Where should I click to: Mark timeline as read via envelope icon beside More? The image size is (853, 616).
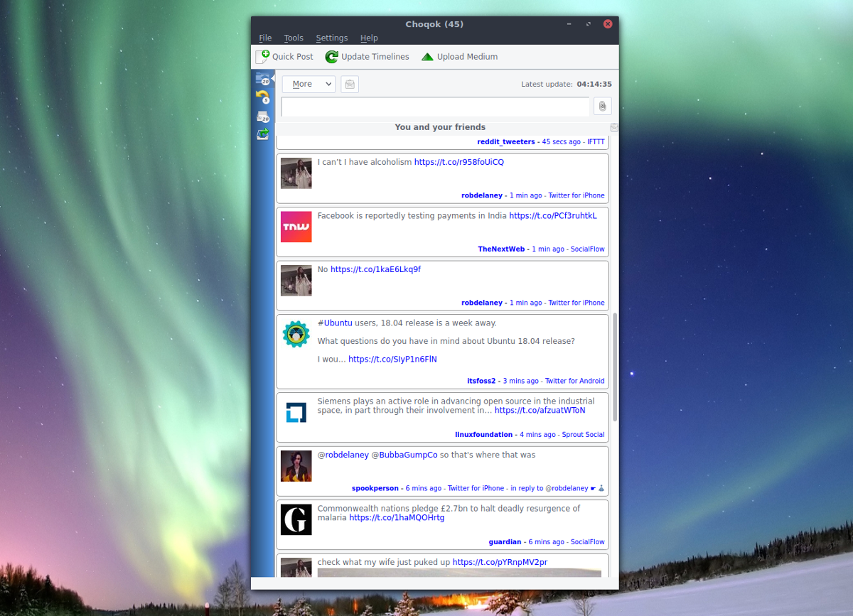(349, 84)
